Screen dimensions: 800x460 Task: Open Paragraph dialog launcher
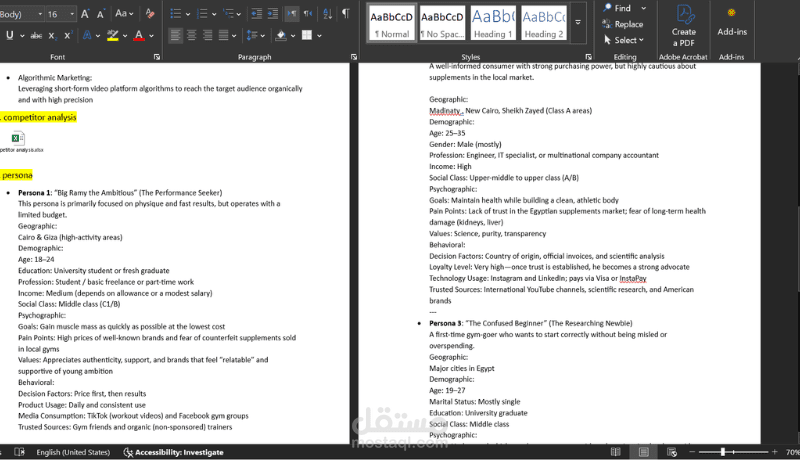click(x=354, y=57)
